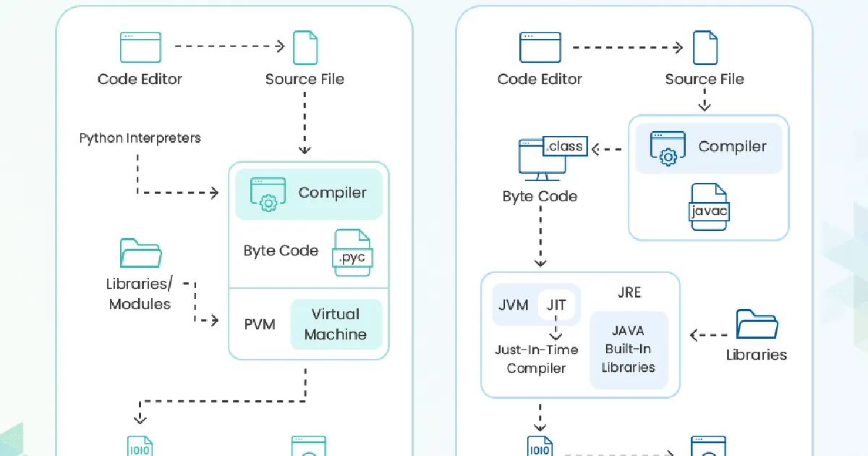
Task: Click "Byte Code" label under .class monitor
Action: [x=540, y=196]
